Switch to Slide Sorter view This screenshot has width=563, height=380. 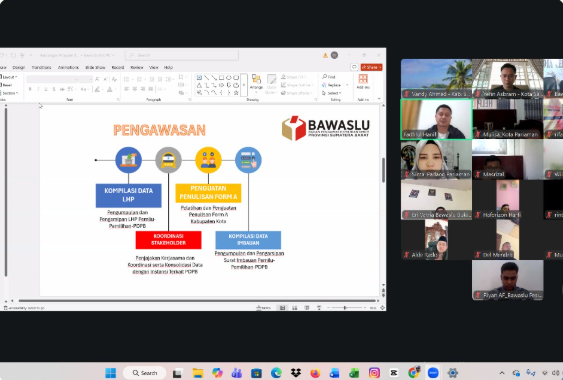[295, 308]
